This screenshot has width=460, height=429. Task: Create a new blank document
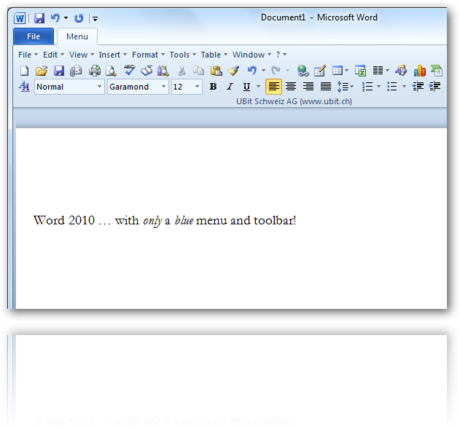tap(24, 71)
